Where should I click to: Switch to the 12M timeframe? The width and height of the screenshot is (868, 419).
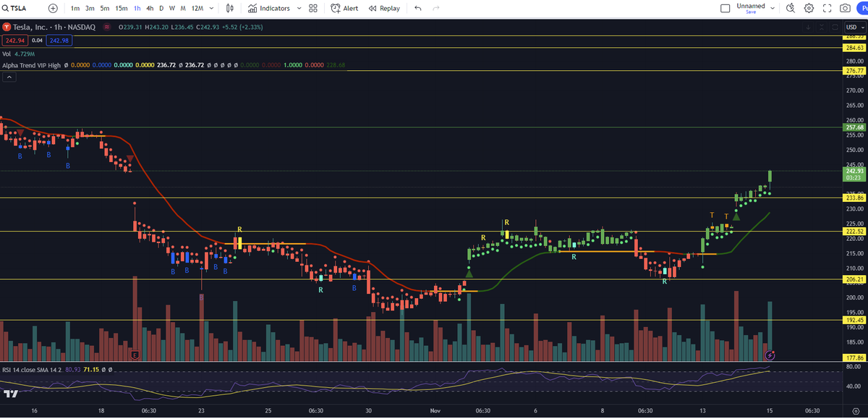click(197, 9)
